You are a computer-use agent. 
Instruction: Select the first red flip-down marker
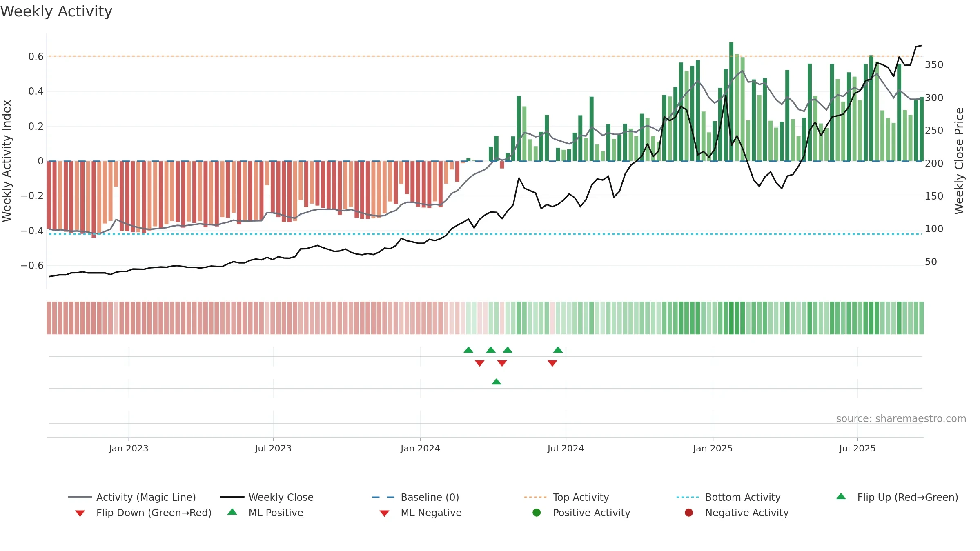point(480,363)
